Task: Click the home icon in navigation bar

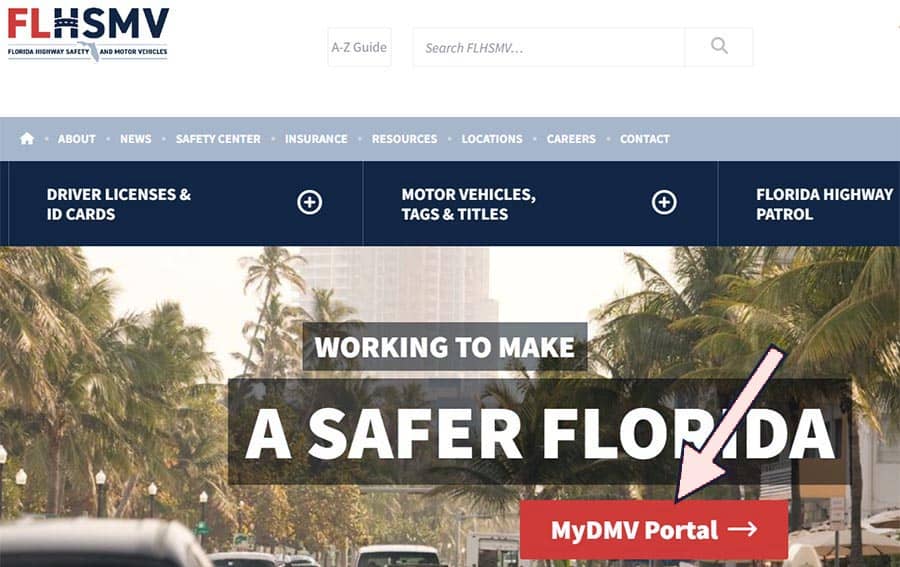Action: click(x=26, y=138)
